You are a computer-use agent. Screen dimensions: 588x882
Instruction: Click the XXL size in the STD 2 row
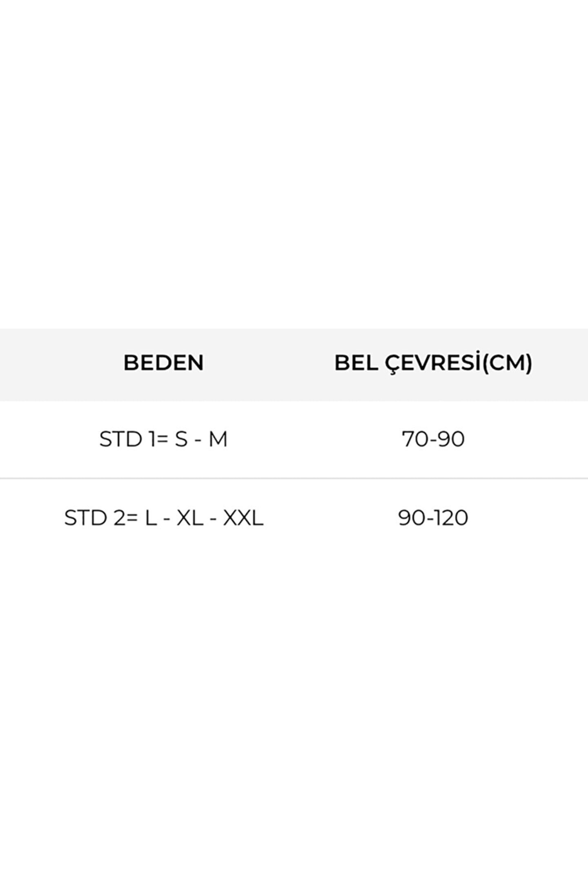tap(243, 518)
